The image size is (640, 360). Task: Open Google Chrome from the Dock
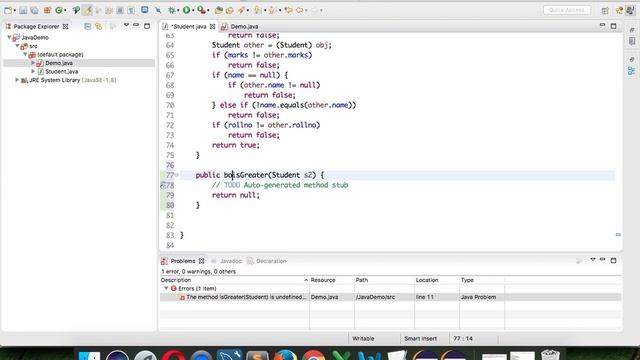click(313, 355)
